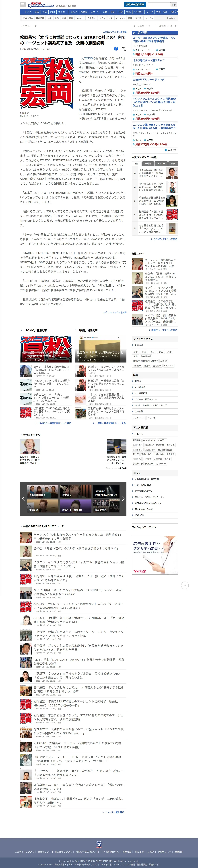Expand コラム 牧元一の個人焦点 item
Screen dimensions: 198x868
[x=155, y=485]
